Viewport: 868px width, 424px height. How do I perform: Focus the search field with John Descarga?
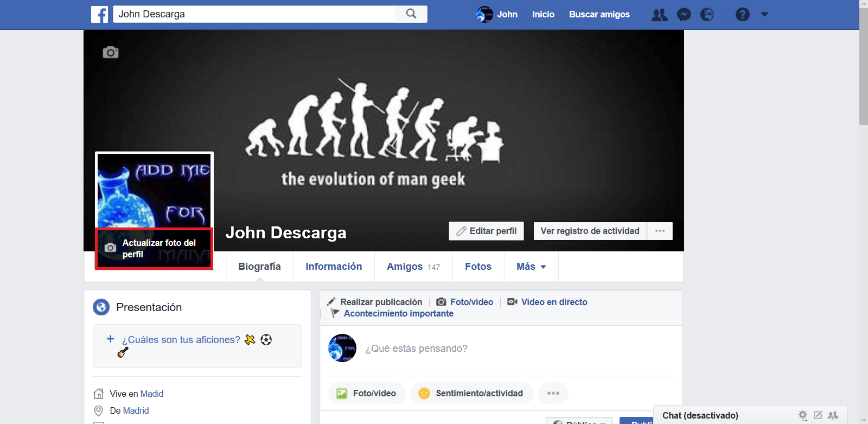coord(254,14)
